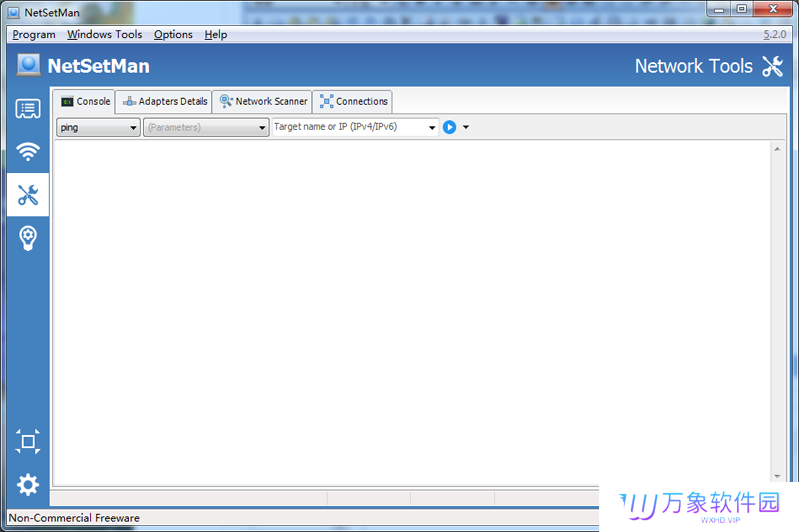Open the Parameters dropdown
Image resolution: width=799 pixels, height=532 pixels.
click(206, 127)
